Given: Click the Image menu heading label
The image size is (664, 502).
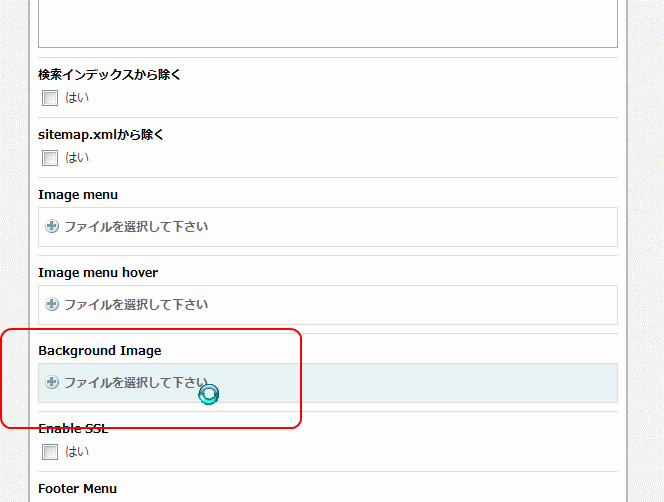Looking at the screenshot, I should pos(78,195).
